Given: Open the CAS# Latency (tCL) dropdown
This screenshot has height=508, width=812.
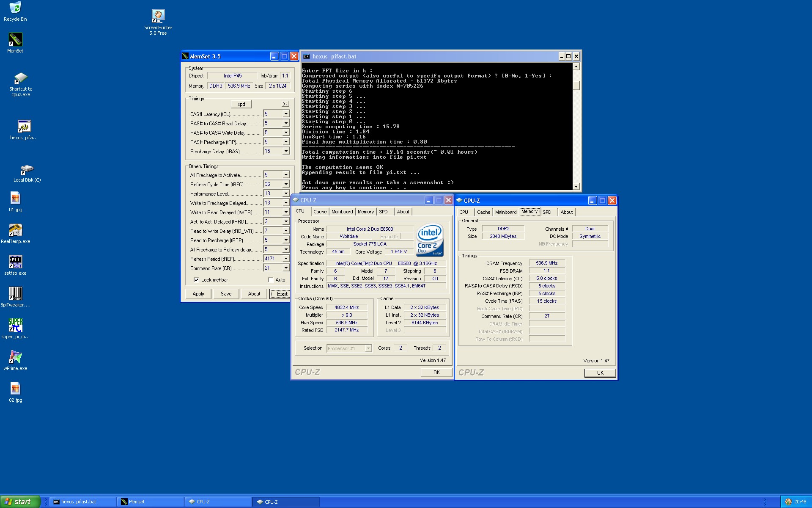Looking at the screenshot, I should point(286,114).
